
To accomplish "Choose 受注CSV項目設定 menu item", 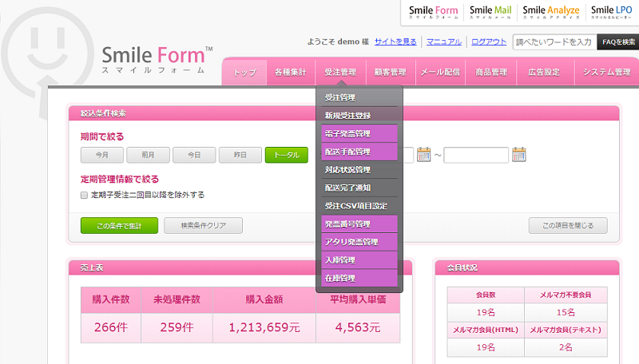I will (x=359, y=206).
